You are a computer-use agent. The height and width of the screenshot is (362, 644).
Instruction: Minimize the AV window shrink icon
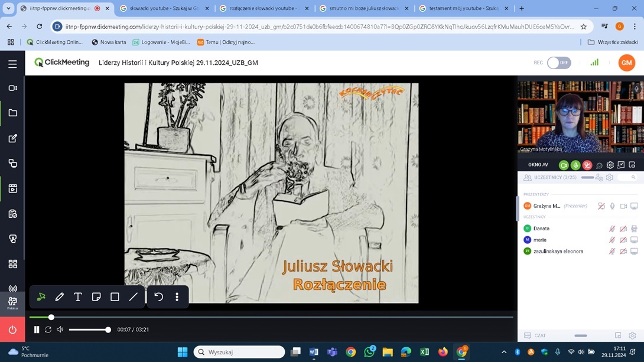(x=621, y=165)
